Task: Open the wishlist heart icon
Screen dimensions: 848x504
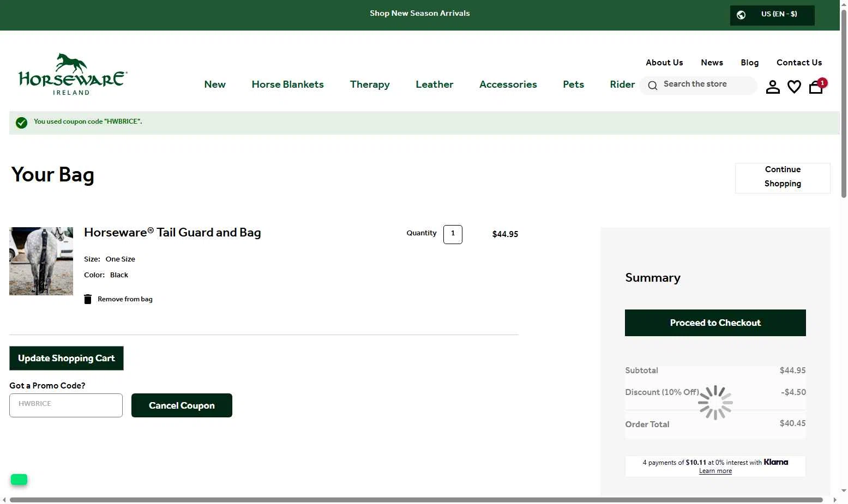Action: click(794, 87)
